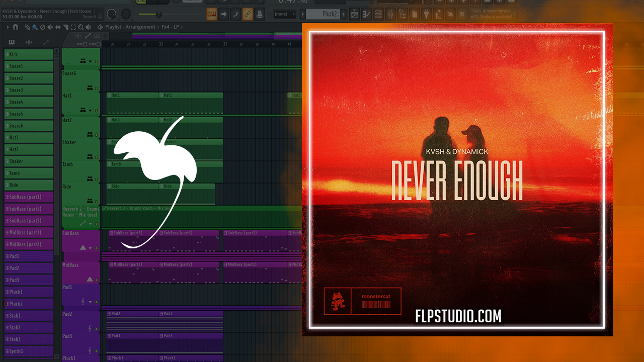Show audio clips in picker panel

[29, 42]
